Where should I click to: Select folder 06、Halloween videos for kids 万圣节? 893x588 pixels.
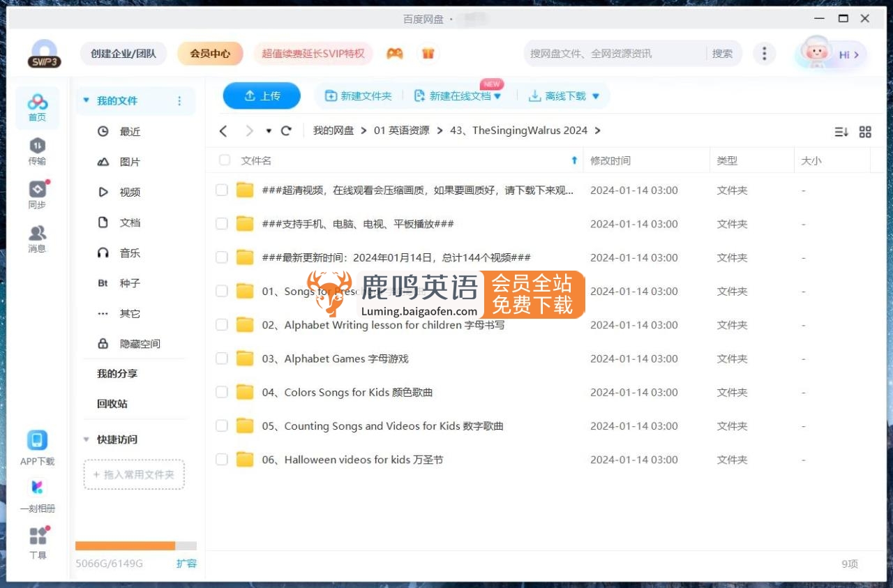[x=352, y=460]
